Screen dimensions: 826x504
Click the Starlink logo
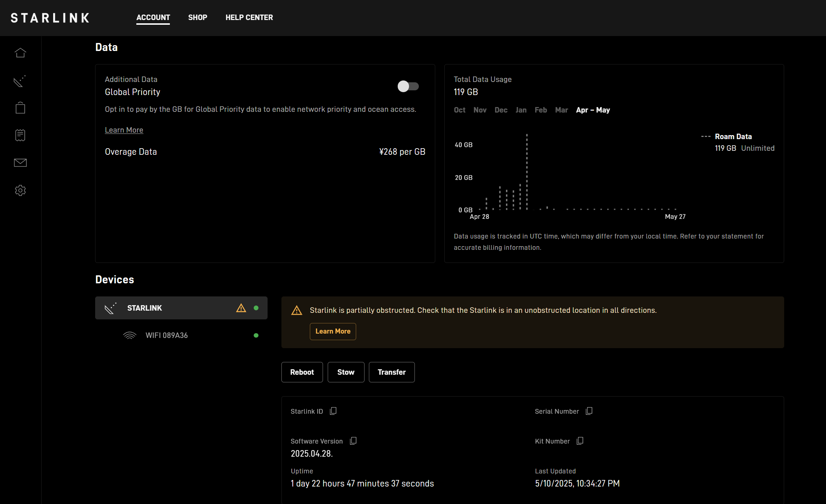50,18
